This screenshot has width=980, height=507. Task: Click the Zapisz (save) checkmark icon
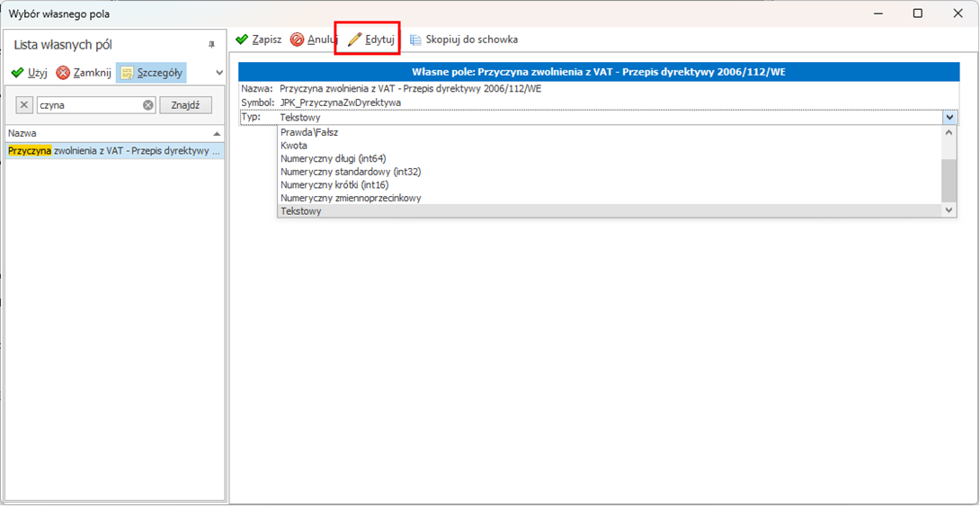(242, 40)
